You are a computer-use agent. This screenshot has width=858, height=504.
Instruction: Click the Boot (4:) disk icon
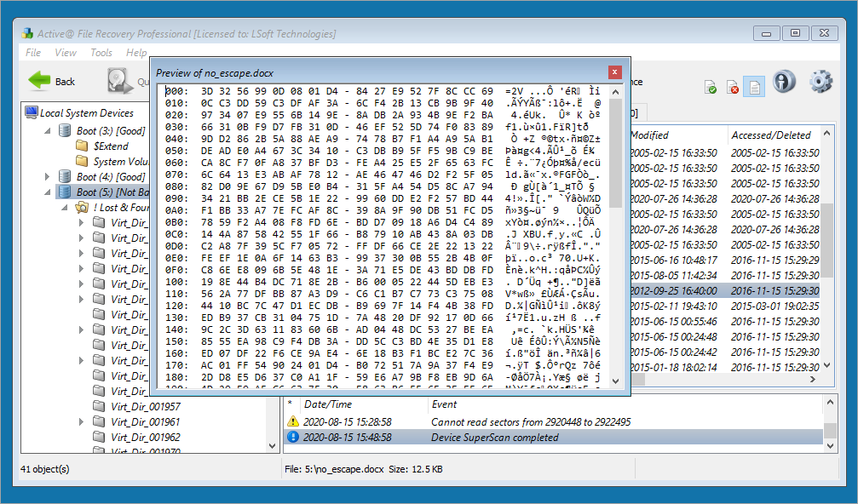[x=65, y=176]
